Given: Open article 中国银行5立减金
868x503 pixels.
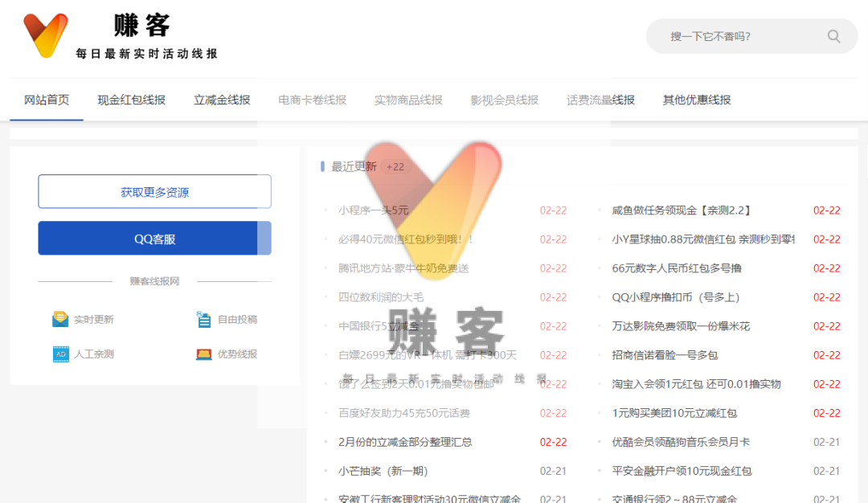Looking at the screenshot, I should [x=379, y=326].
